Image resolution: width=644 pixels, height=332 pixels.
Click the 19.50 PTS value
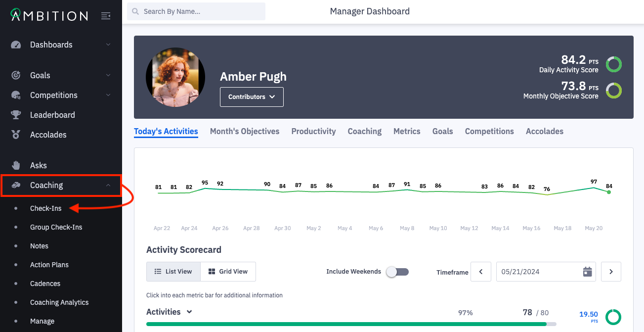point(589,317)
